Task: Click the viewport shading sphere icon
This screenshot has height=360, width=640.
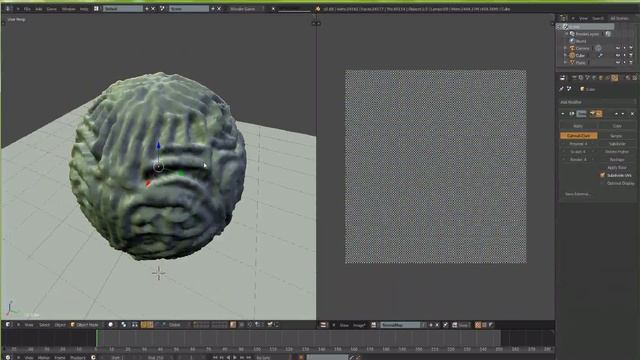Action: [x=111, y=325]
